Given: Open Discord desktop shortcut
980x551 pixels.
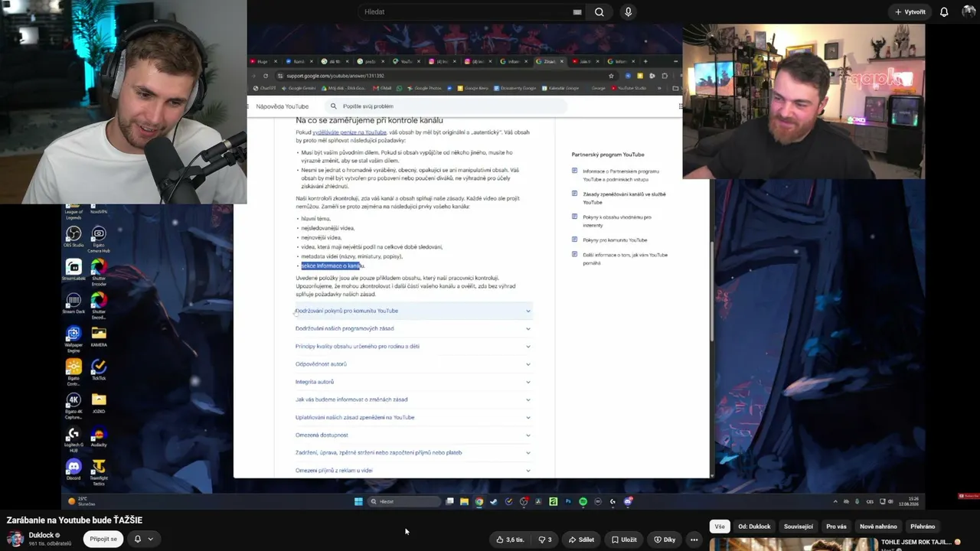Looking at the screenshot, I should pyautogui.click(x=73, y=470).
